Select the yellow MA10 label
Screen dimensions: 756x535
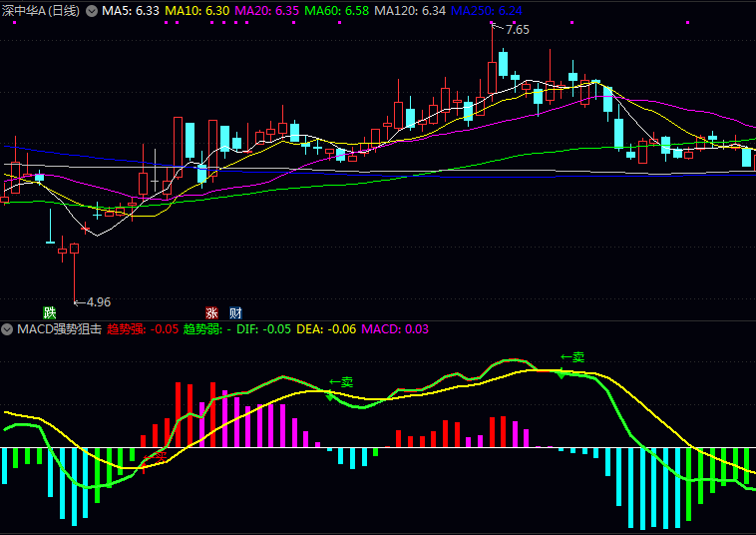[x=197, y=11]
